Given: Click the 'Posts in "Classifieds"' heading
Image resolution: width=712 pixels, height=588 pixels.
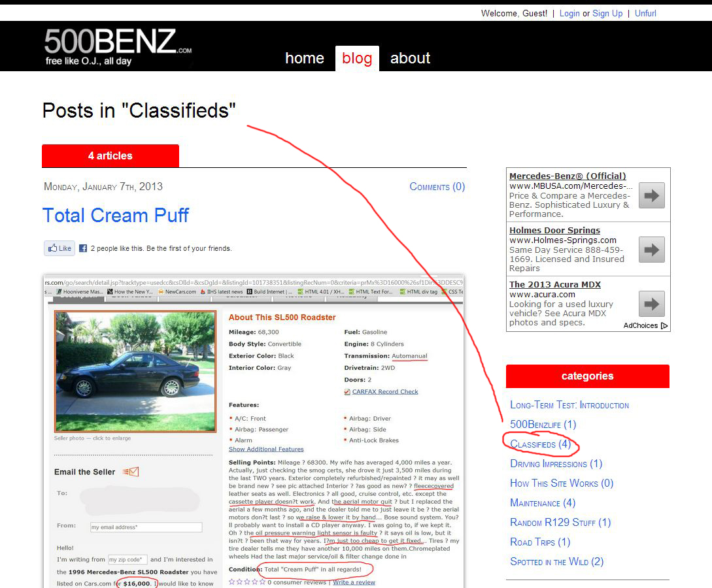Looking at the screenshot, I should [139, 110].
